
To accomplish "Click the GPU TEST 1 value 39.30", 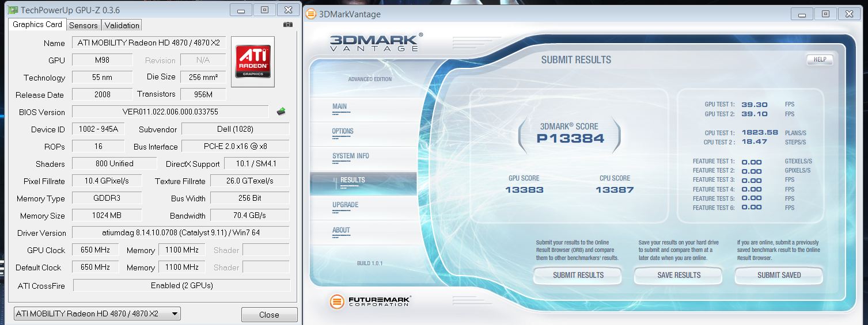I will [x=754, y=105].
